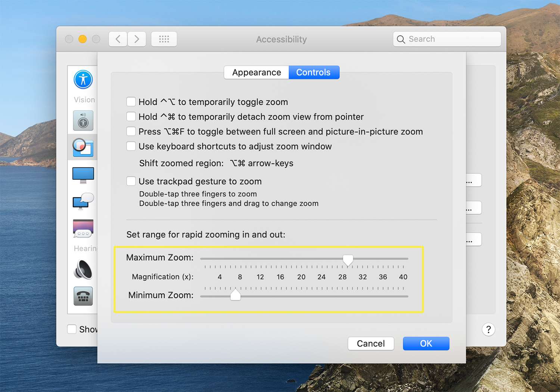Open the Descriptions sidebar item
The height and width of the screenshot is (392, 560).
point(83,228)
